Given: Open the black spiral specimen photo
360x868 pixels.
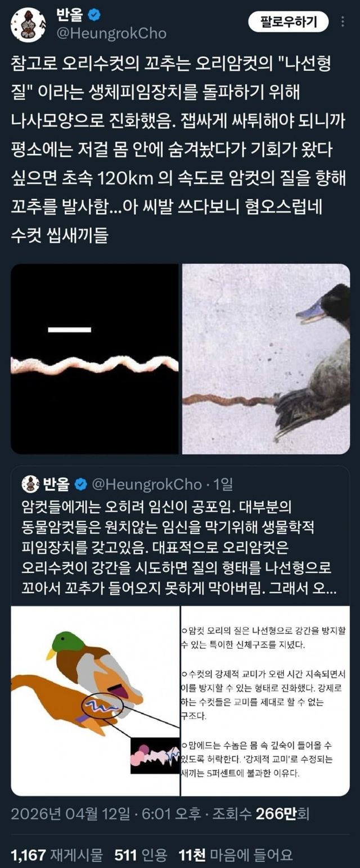Looking at the screenshot, I should (95, 359).
